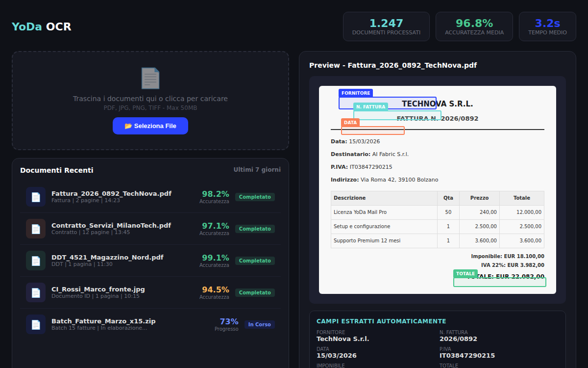588x368 pixels.
Task: Click the green TOTALE annotation label
Action: coord(465,273)
